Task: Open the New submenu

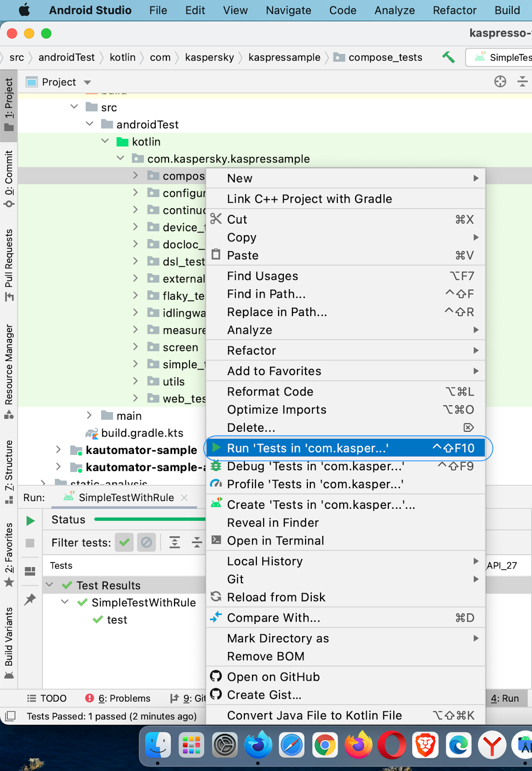Action: 346,178
